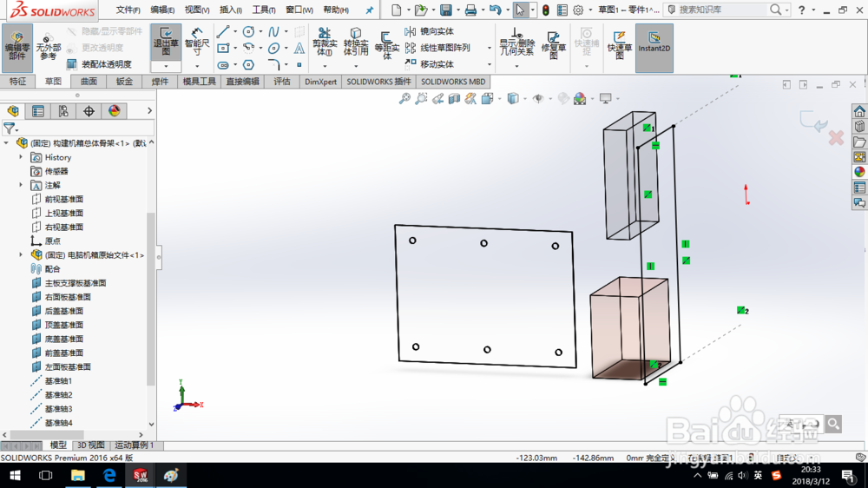Open Display/Delete Relations (显示/删除几何关系)
The image size is (868, 488).
(x=516, y=42)
